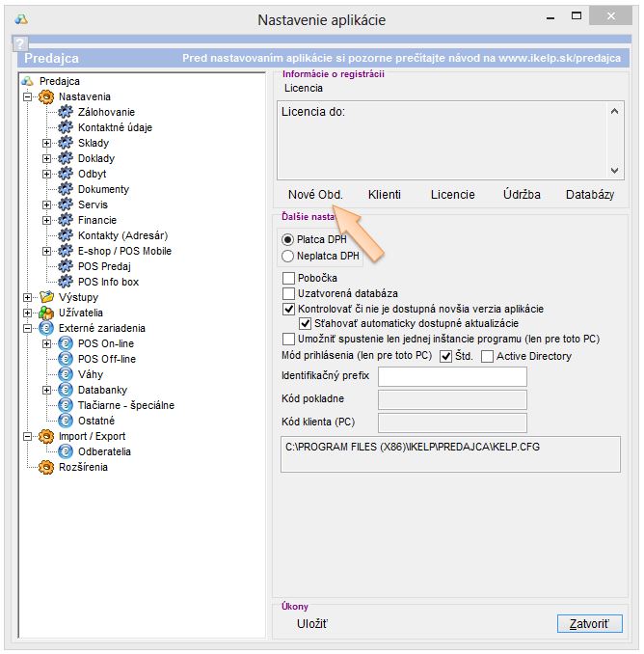Select the Váhy device icon
Screen dimensions: 644x654
(x=66, y=374)
